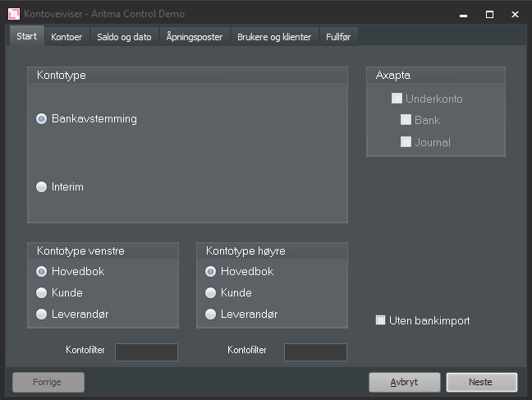Maximize the Kontoveiviser window
532x400 pixels.
(x=489, y=14)
